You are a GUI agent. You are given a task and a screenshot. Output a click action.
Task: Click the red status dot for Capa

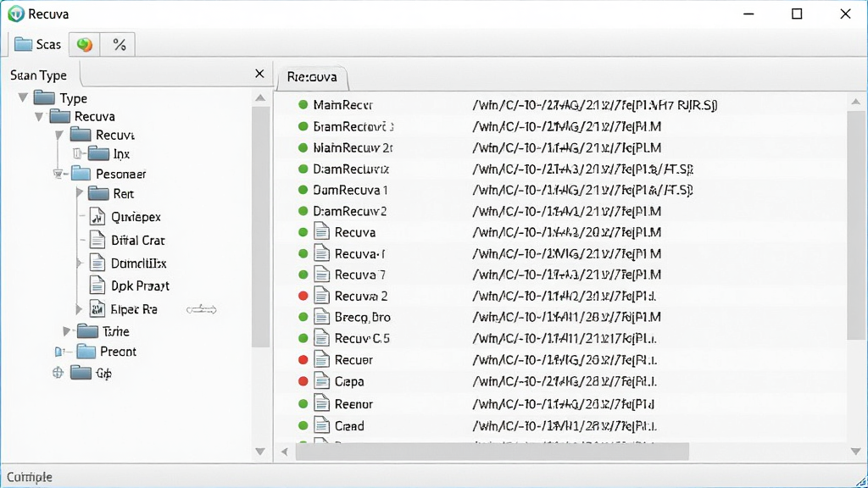pos(303,380)
